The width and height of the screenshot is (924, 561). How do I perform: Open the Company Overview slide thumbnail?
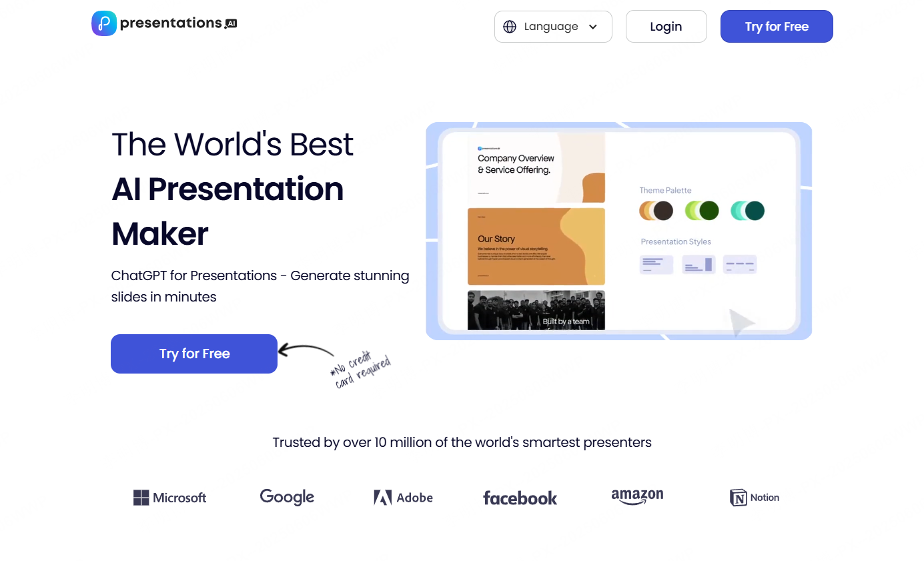click(536, 167)
